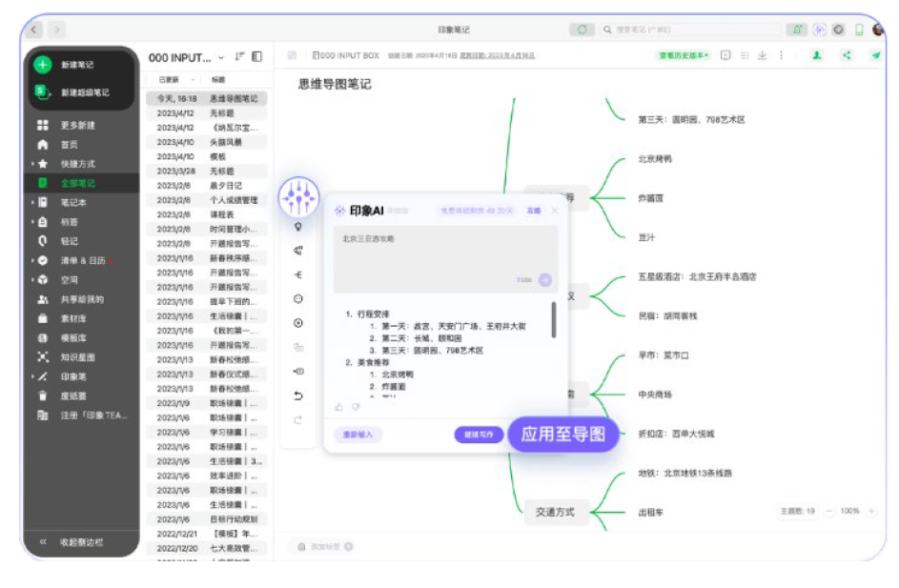Click the green mobile device icon
This screenshot has width=899, height=588.
point(859,30)
